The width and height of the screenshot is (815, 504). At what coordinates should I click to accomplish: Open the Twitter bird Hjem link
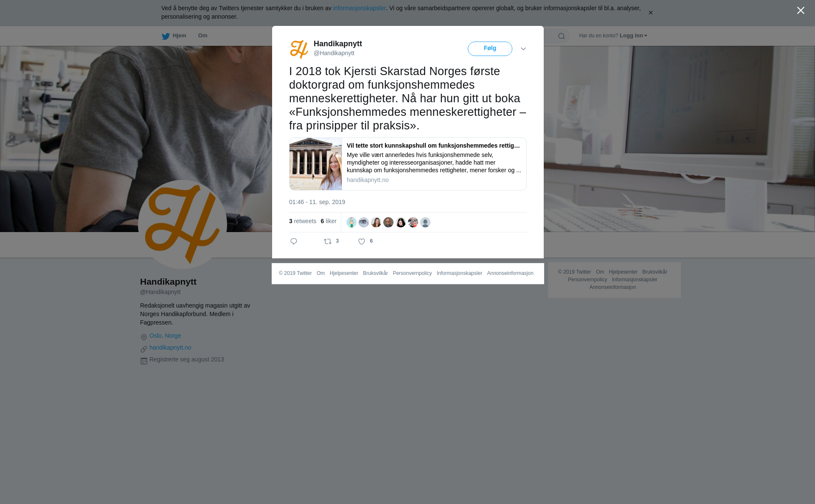pos(174,36)
